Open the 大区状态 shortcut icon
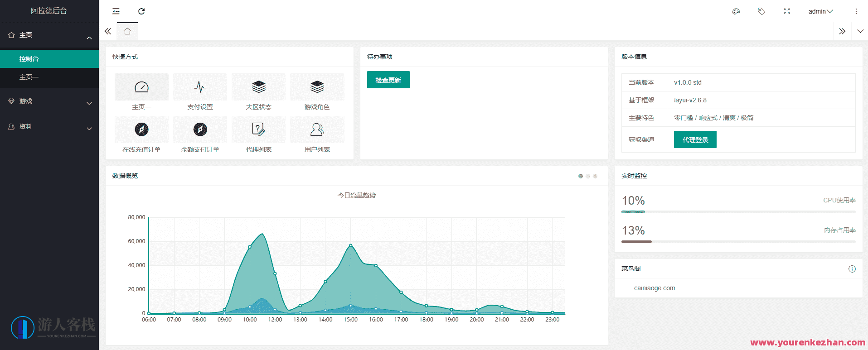This screenshot has width=868, height=350. [x=258, y=87]
